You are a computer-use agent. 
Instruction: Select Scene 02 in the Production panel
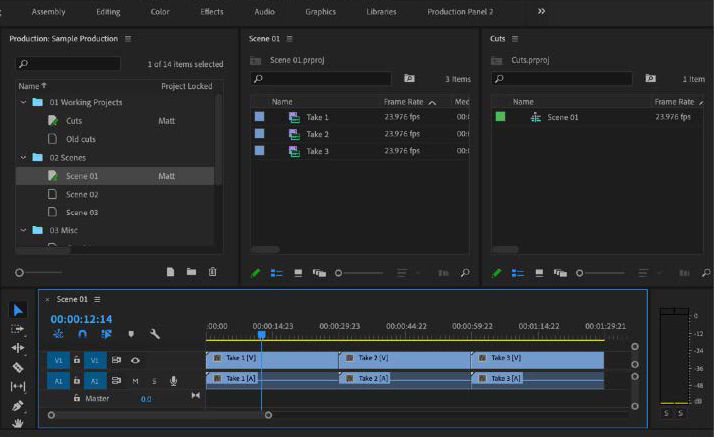click(82, 194)
